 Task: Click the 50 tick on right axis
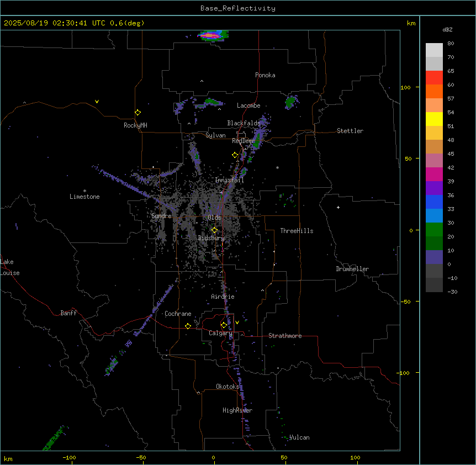tap(408, 158)
